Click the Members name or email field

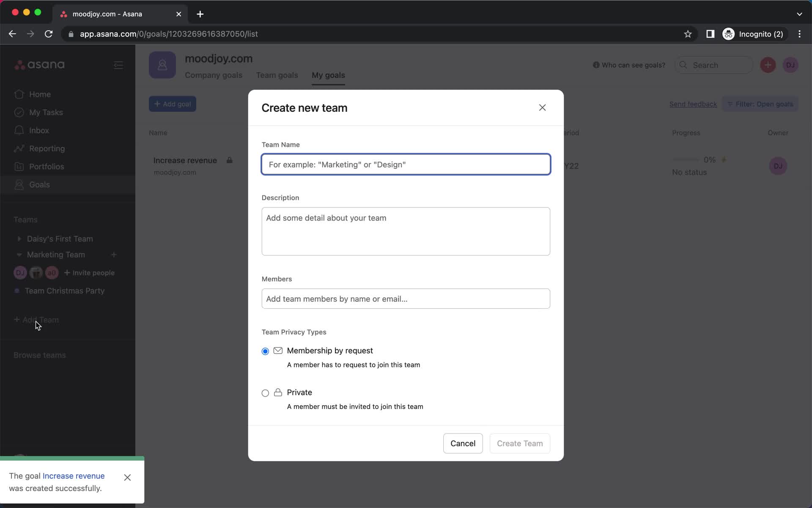[x=406, y=299]
